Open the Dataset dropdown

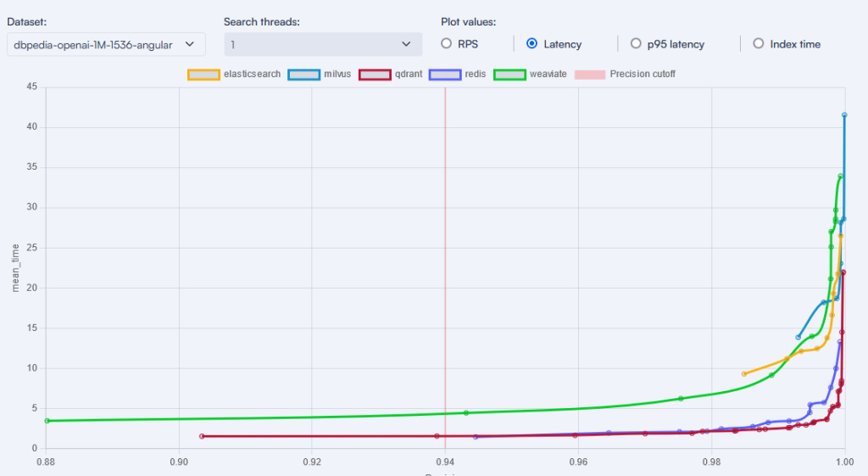(105, 44)
